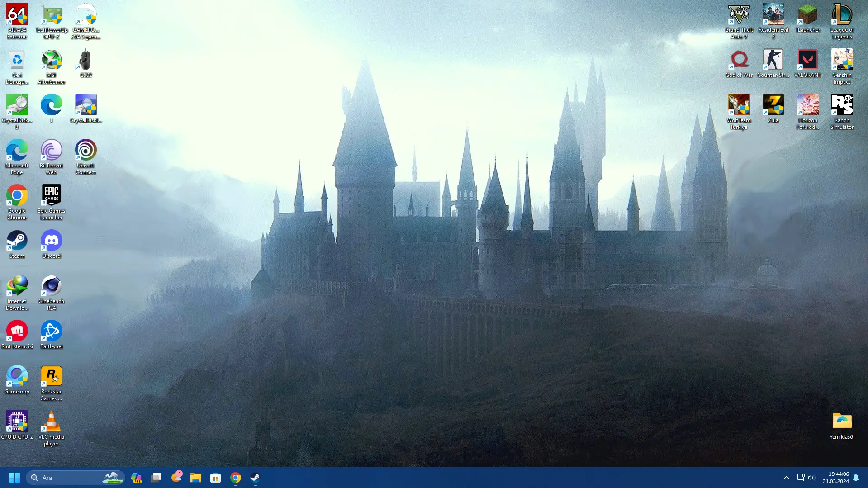Viewport: 868px width, 488px height.
Task: Select the VALORANT desktop icon
Action: click(x=808, y=64)
